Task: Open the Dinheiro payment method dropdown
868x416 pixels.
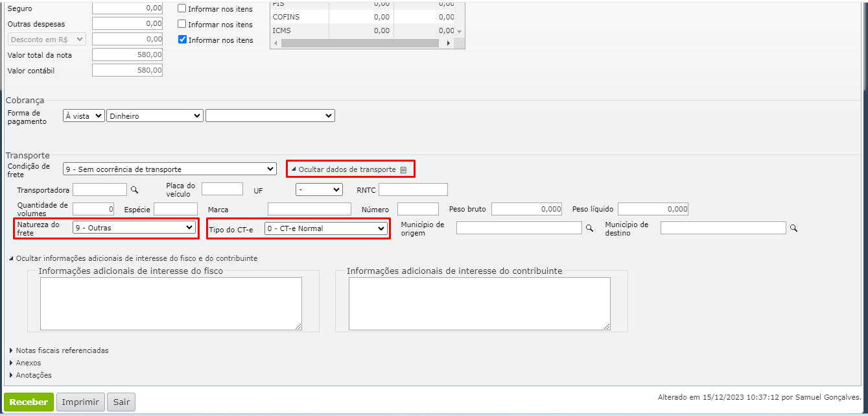Action: 155,116
